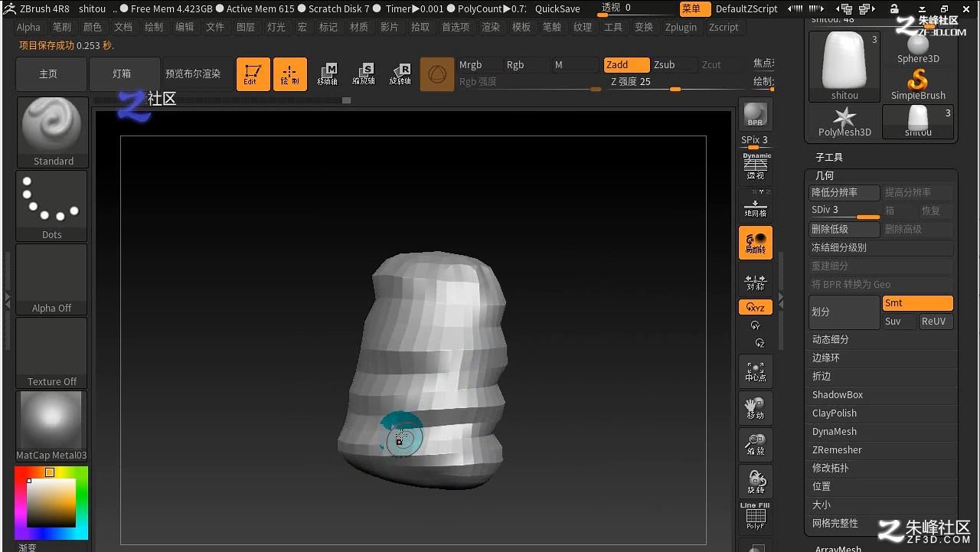Image resolution: width=980 pixels, height=552 pixels.
Task: Enable Z-axis rotation icon
Action: tap(759, 343)
